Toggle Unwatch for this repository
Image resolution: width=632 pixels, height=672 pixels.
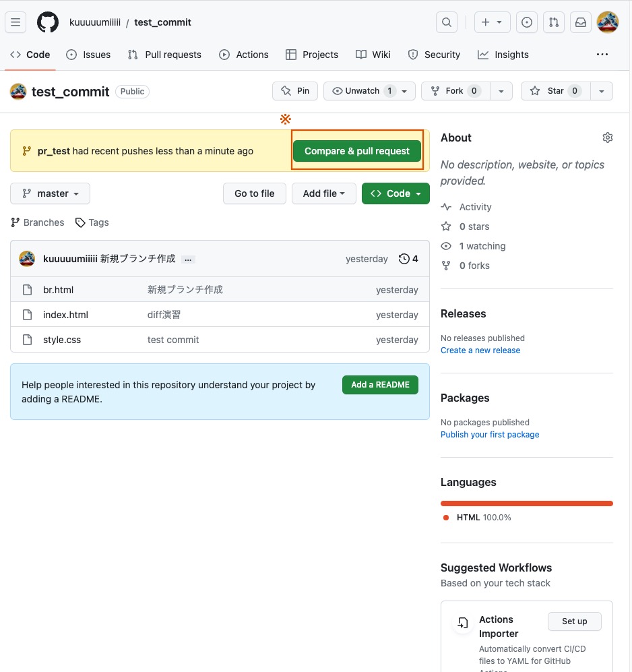[x=362, y=91]
